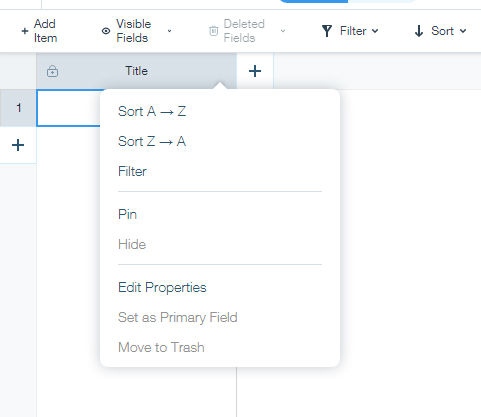Open Edit Properties from the menu
The image size is (481, 417).
[x=162, y=287]
